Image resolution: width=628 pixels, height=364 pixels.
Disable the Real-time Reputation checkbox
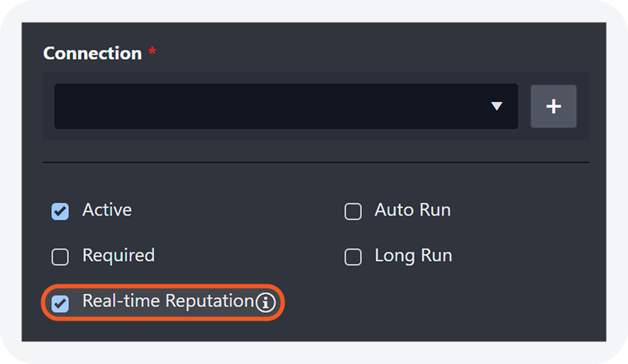[x=60, y=302]
